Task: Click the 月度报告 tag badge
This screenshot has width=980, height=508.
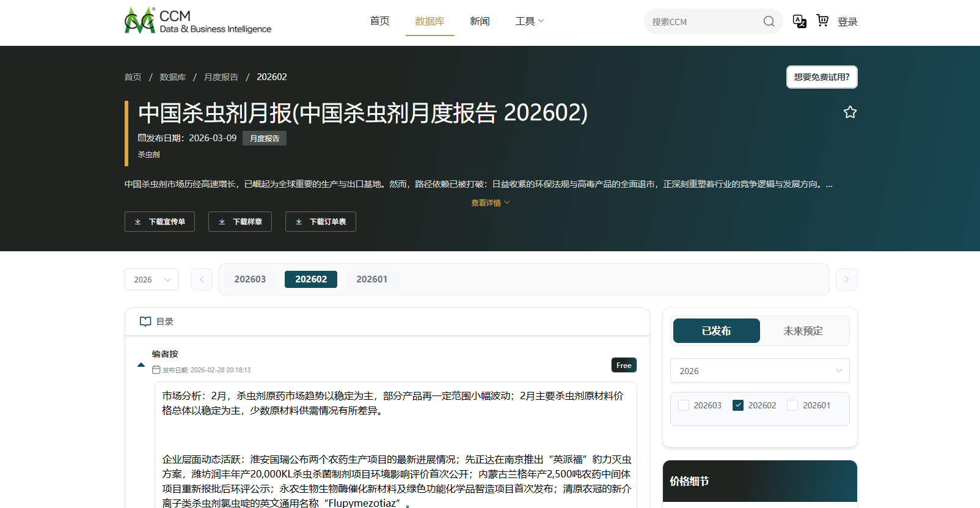Action: [265, 138]
